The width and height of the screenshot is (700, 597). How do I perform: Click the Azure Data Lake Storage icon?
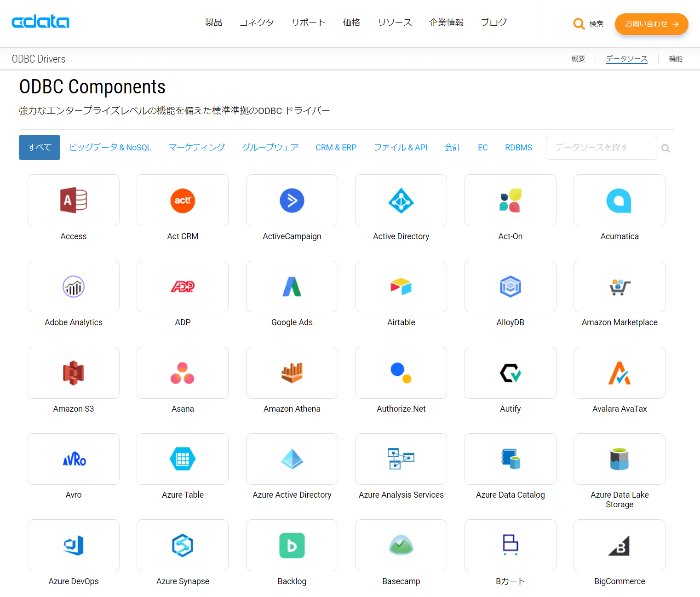pyautogui.click(x=620, y=459)
